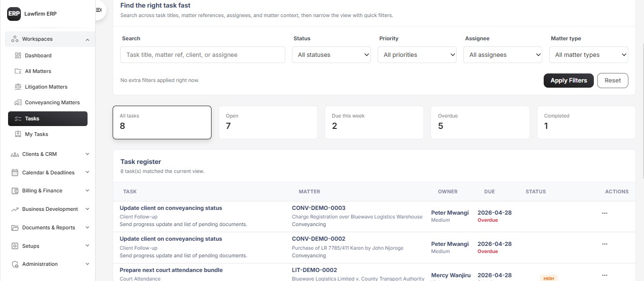Open matter CONV-DEMO-0003
The height and width of the screenshot is (281, 644).
(x=318, y=208)
